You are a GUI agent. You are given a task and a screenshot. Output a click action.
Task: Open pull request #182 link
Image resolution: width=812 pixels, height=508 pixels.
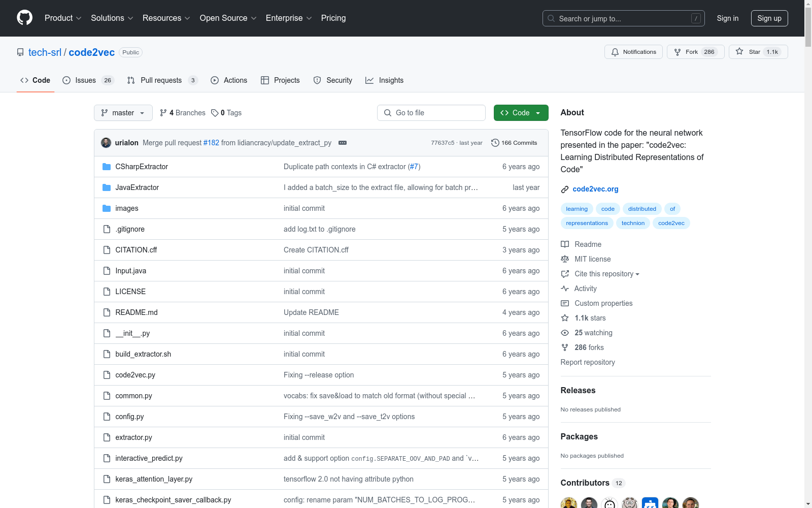pos(211,143)
